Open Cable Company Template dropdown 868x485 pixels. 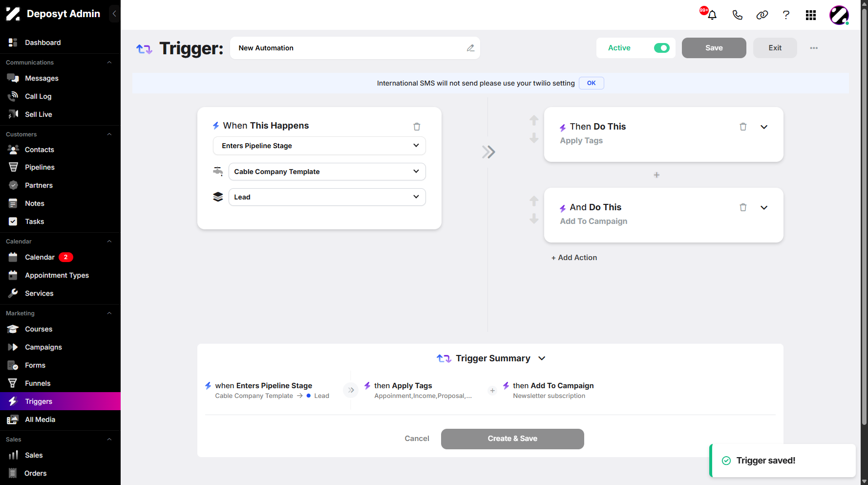(327, 172)
